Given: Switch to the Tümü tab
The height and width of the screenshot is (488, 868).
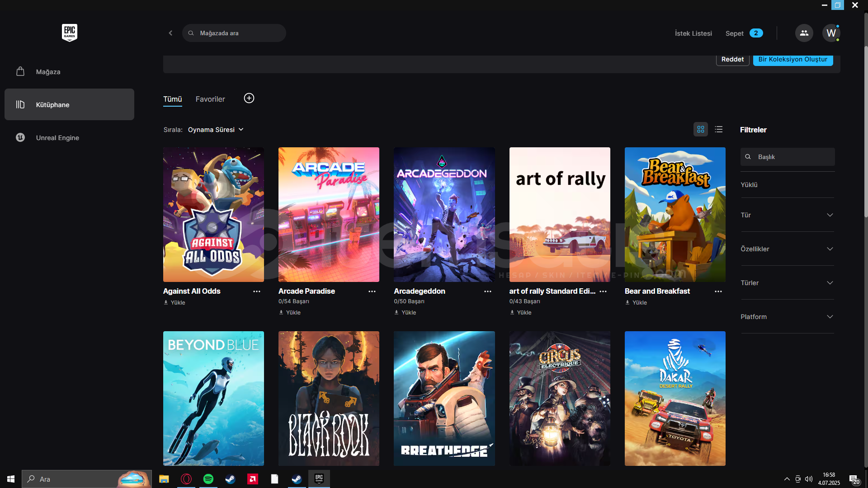Looking at the screenshot, I should (x=173, y=99).
